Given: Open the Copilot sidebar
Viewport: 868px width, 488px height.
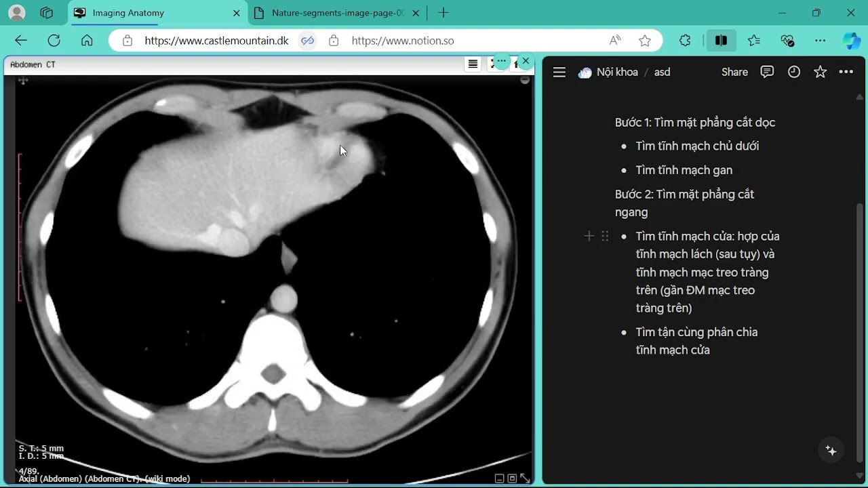Looking at the screenshot, I should [x=852, y=41].
